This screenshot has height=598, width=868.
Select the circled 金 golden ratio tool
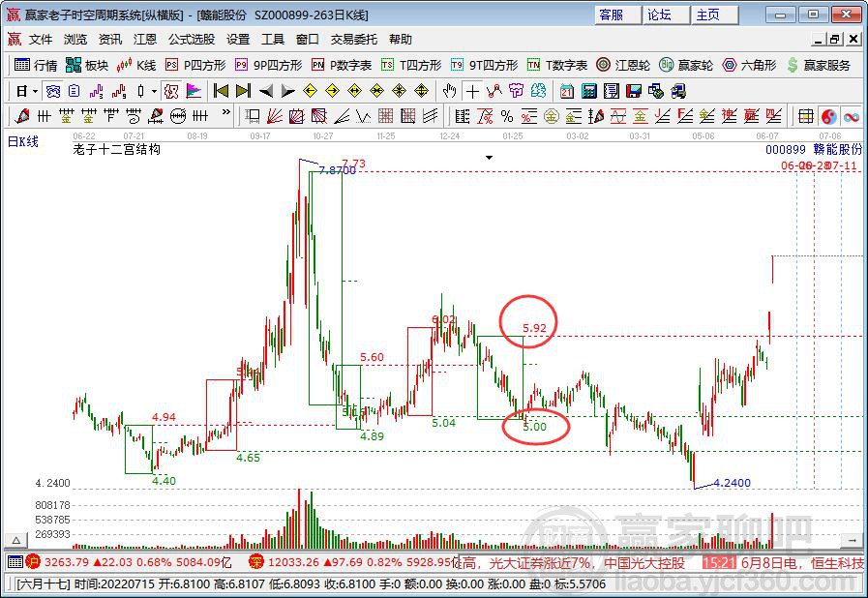tap(552, 116)
